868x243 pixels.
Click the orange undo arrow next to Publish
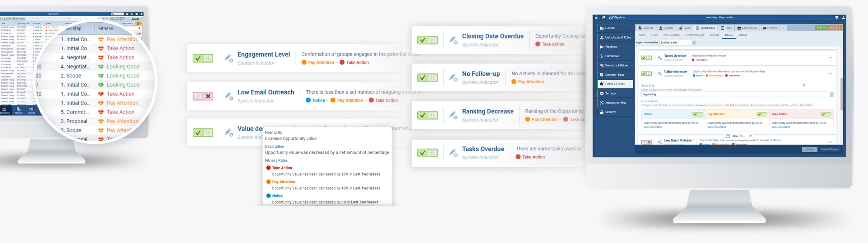tap(832, 28)
